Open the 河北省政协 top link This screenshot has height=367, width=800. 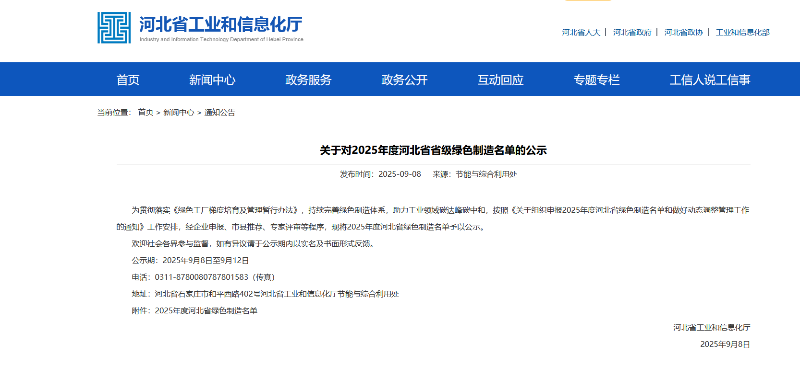tap(683, 32)
